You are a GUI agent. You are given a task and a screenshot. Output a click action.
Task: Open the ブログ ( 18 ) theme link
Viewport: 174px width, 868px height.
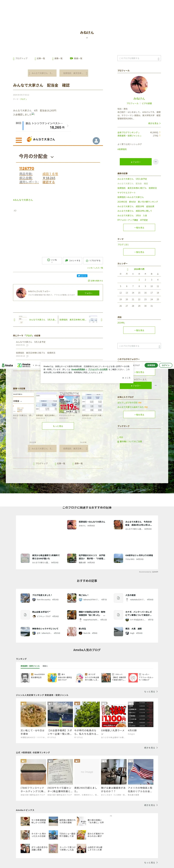point(123,245)
